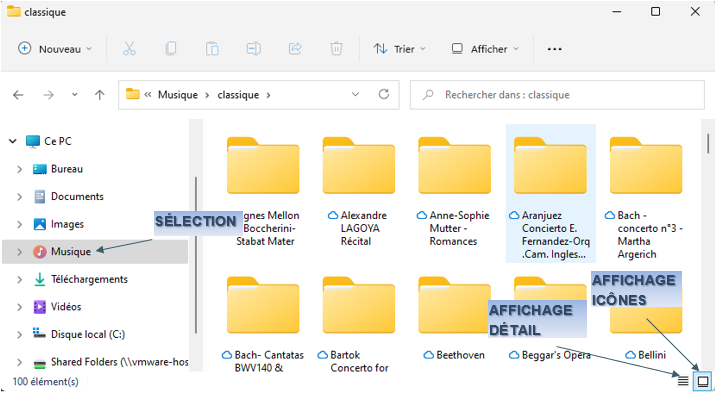The height and width of the screenshot is (397, 715).
Task: Select the Bartok Concerto folder icon
Action: (359, 305)
